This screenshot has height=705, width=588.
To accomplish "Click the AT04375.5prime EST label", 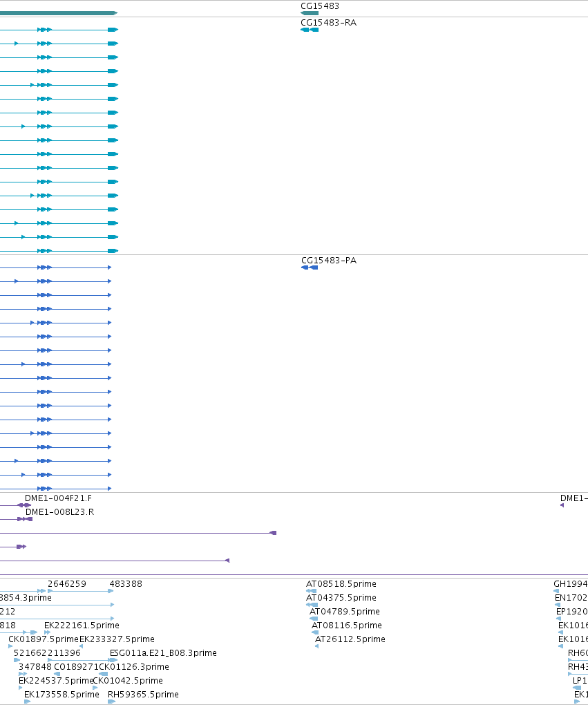I will (x=341, y=598).
